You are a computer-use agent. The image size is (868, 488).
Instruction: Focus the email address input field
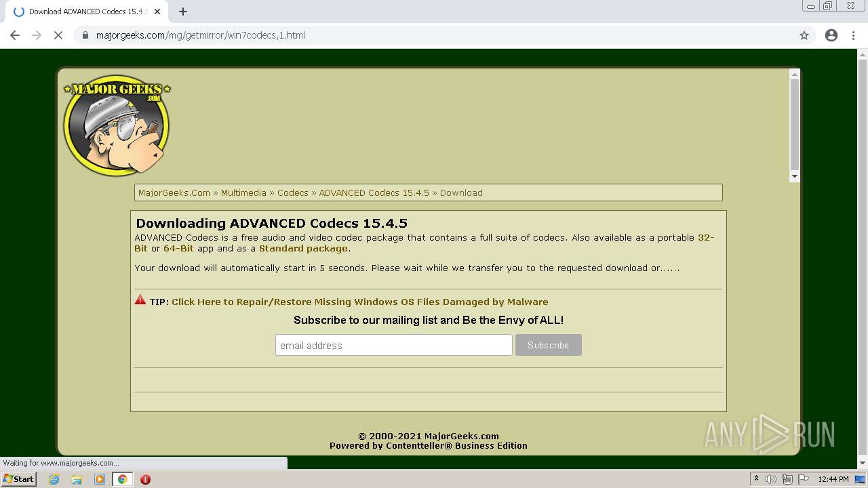tap(394, 345)
